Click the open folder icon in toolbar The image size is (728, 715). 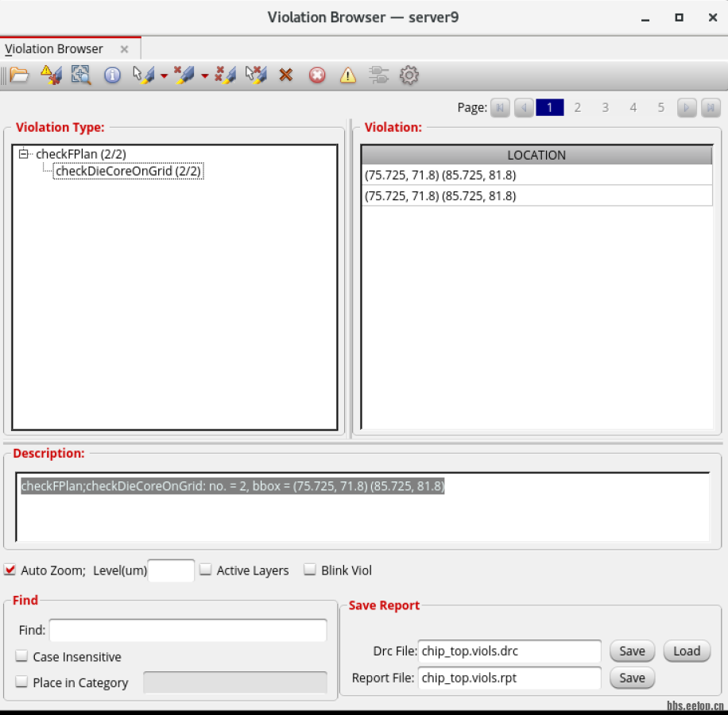[x=19, y=75]
